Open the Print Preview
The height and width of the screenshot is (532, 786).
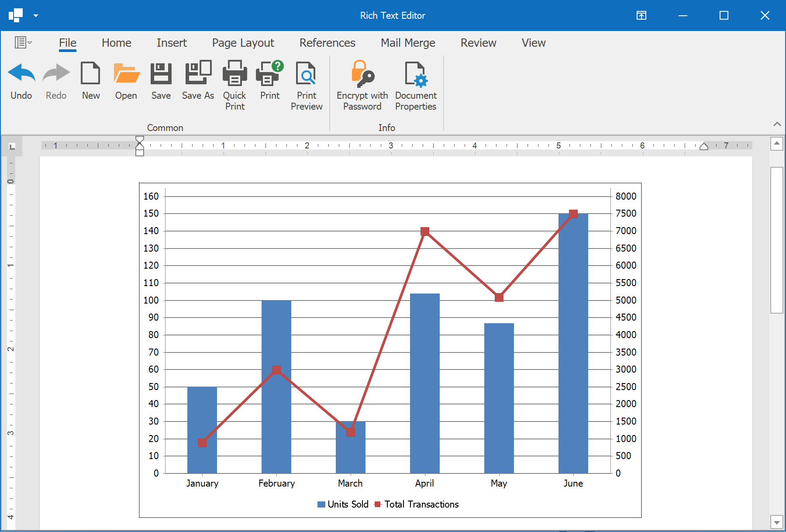click(306, 73)
